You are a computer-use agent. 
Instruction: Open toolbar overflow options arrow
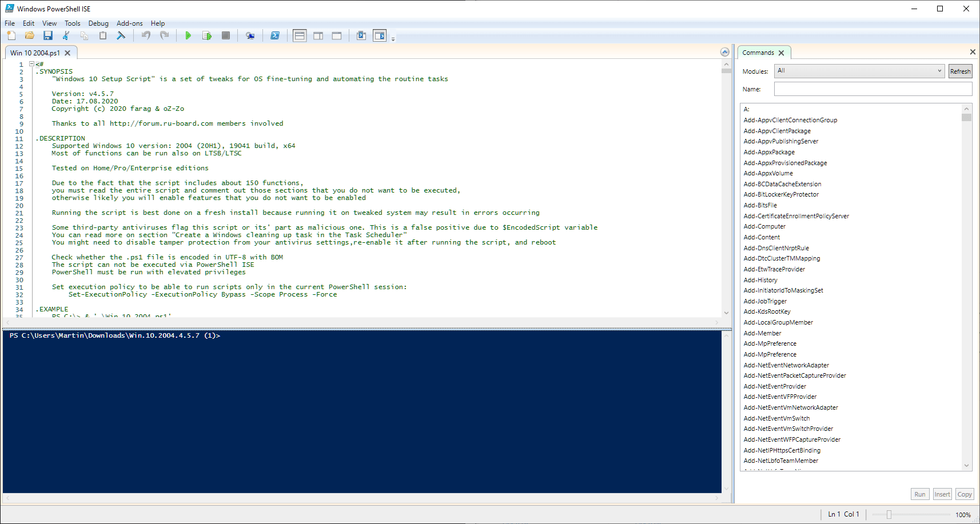(x=393, y=39)
